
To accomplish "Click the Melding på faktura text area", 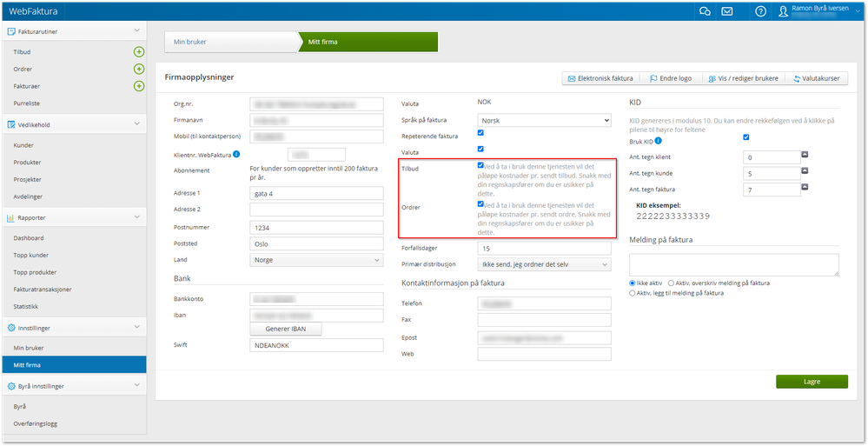I will click(734, 265).
